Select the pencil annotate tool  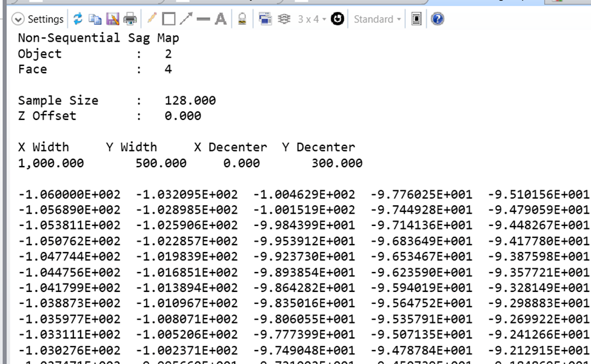pos(152,19)
